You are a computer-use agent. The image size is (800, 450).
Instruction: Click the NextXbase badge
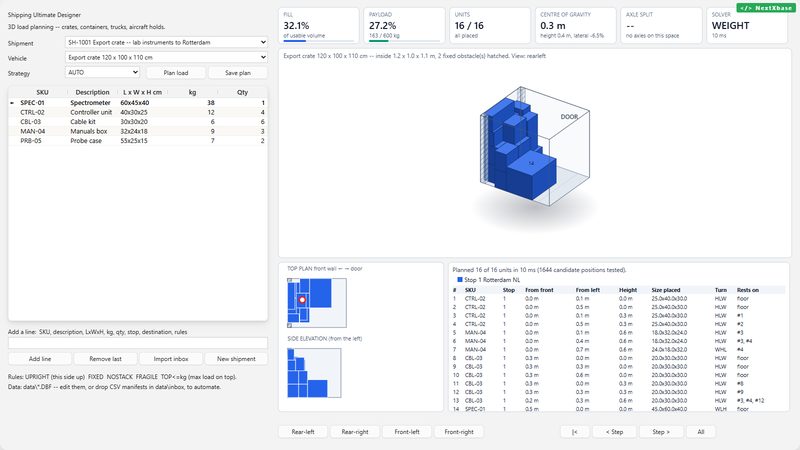coord(766,8)
